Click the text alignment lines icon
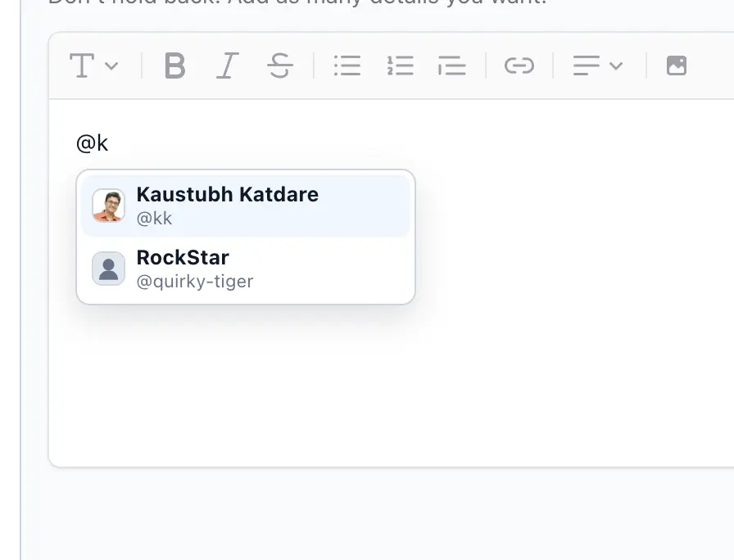The width and height of the screenshot is (734, 560). [x=586, y=65]
